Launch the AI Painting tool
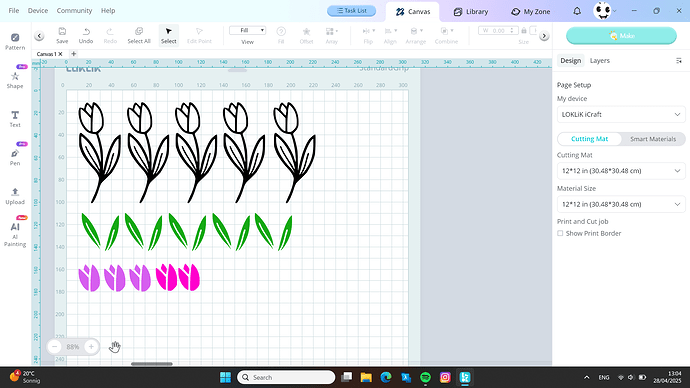 click(15, 234)
